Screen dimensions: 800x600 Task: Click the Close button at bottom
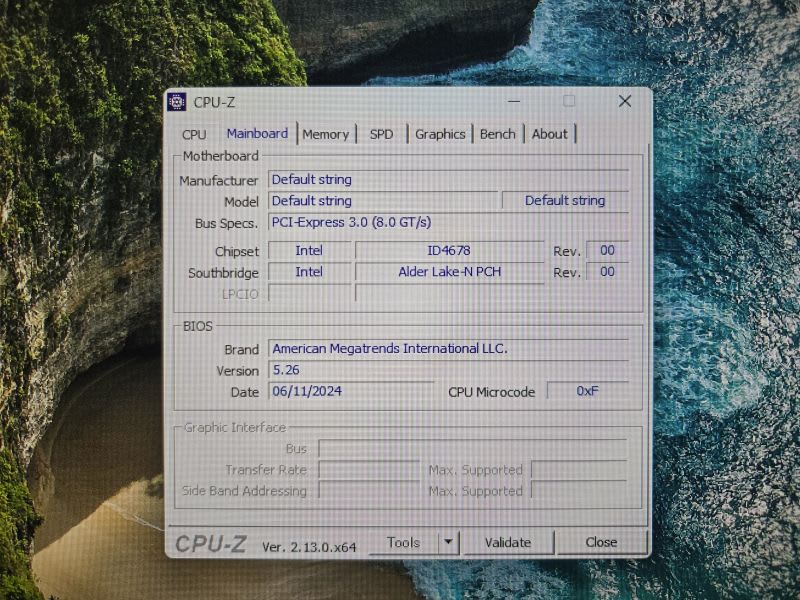coord(601,542)
